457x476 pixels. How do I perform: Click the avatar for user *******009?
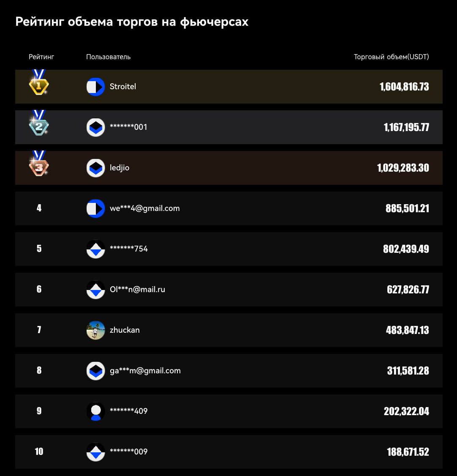pyautogui.click(x=95, y=452)
